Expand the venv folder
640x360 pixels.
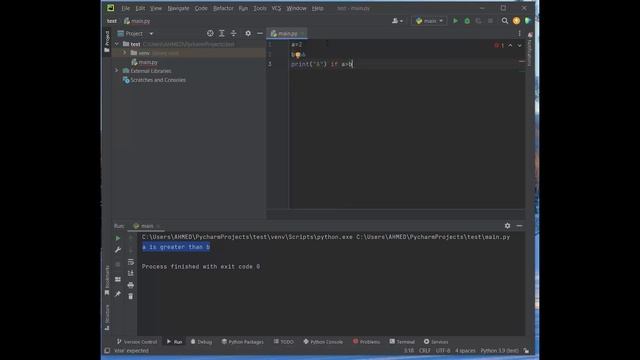(x=125, y=53)
